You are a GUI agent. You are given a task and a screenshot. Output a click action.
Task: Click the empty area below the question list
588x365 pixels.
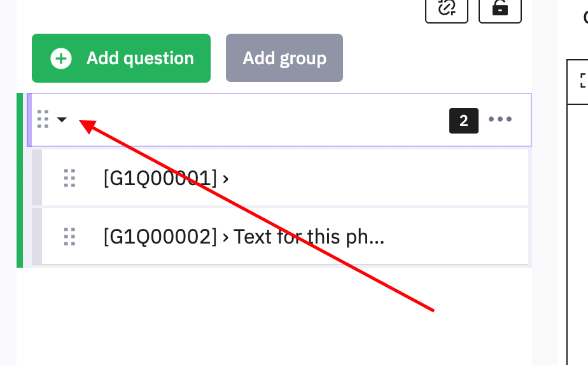click(x=274, y=315)
